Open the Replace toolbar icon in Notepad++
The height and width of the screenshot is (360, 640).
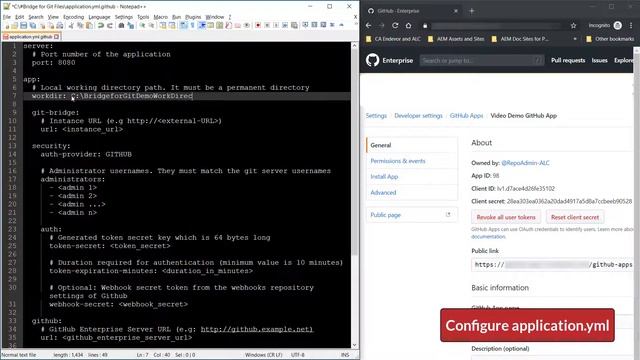131,25
